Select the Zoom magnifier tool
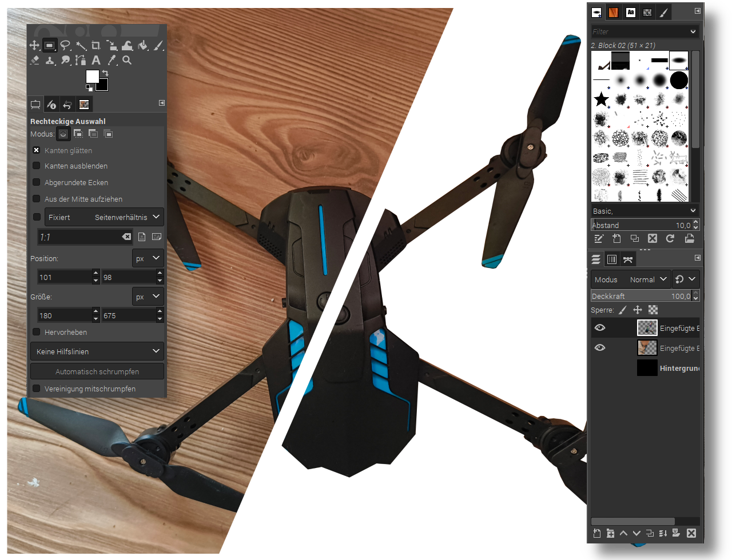Viewport: 732px width, 560px height. coord(127,60)
